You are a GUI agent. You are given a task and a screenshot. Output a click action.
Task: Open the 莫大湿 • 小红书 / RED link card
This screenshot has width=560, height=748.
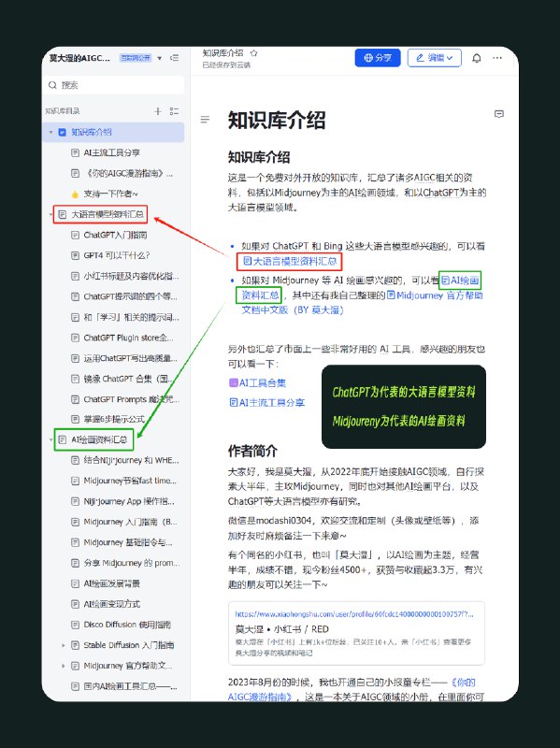click(x=356, y=634)
